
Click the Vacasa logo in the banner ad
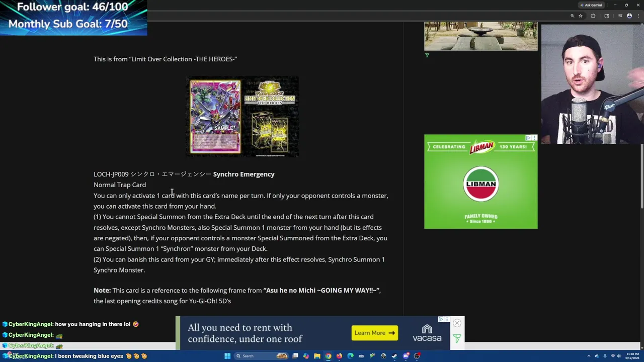click(x=427, y=333)
